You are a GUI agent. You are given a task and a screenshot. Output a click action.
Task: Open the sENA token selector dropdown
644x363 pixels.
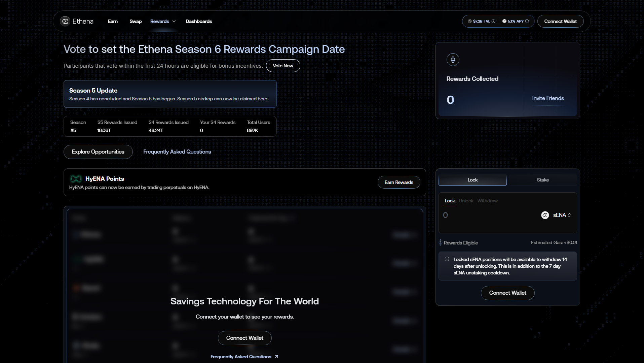556,215
